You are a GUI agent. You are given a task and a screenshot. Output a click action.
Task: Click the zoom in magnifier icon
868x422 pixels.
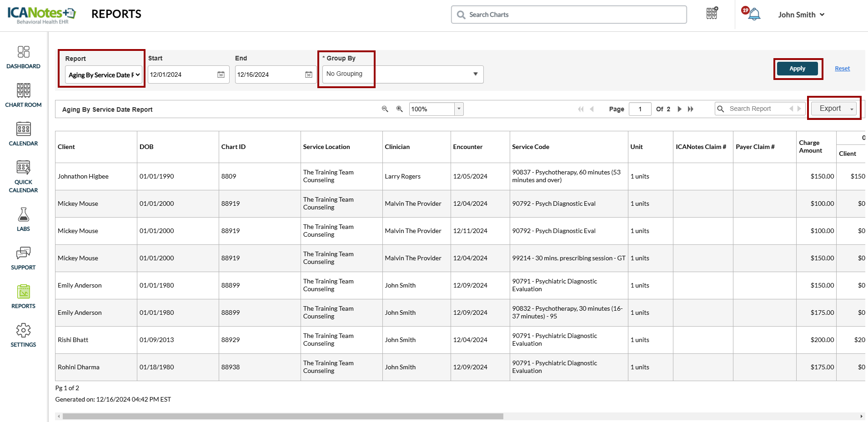(399, 109)
